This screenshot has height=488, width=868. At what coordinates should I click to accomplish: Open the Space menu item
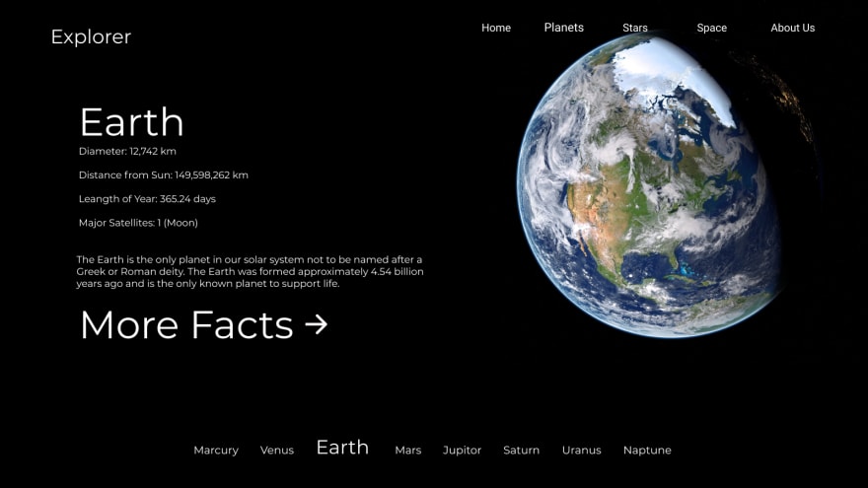tap(711, 28)
